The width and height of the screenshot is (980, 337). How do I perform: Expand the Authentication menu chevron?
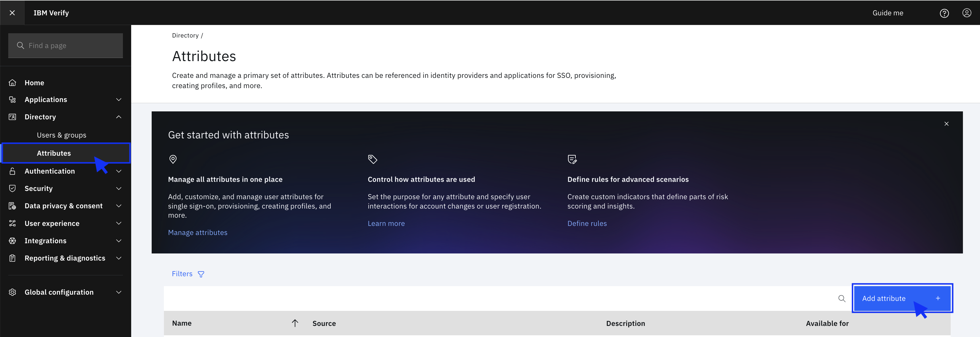point(119,171)
